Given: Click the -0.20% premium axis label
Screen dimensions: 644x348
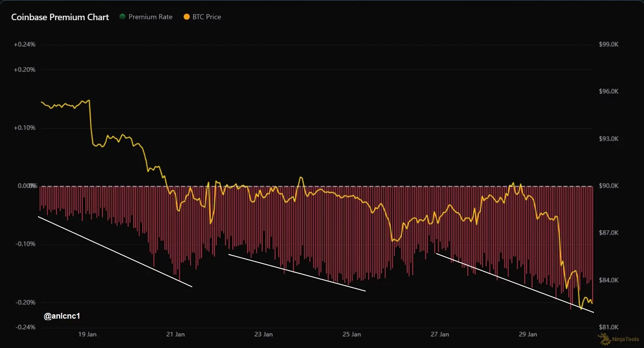Looking at the screenshot, I should (x=26, y=302).
